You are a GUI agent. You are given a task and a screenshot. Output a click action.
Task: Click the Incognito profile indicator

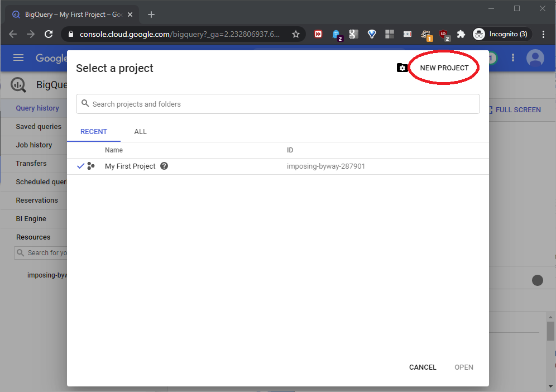tap(502, 34)
